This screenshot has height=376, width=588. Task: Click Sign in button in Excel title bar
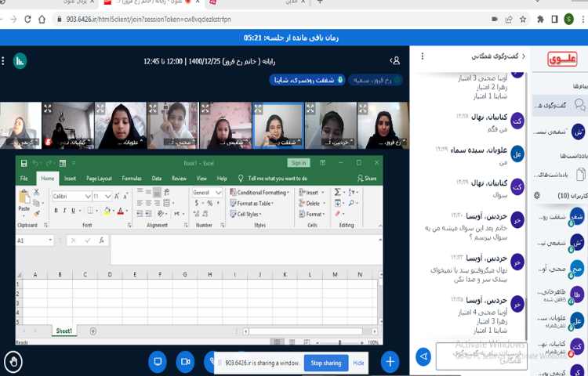pyautogui.click(x=299, y=162)
